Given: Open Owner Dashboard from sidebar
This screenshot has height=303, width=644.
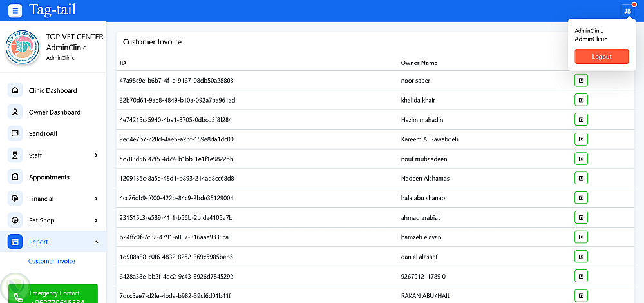Looking at the screenshot, I should pos(55,112).
